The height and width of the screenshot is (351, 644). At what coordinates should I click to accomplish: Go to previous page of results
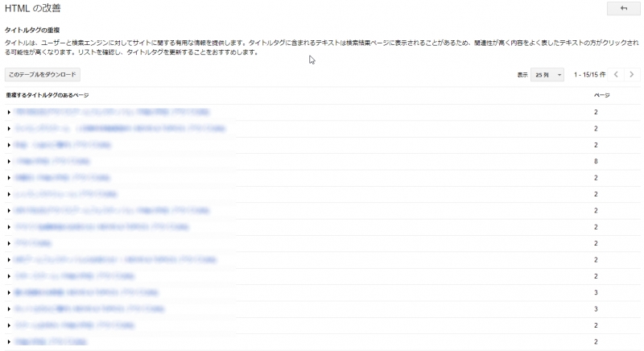tap(616, 75)
